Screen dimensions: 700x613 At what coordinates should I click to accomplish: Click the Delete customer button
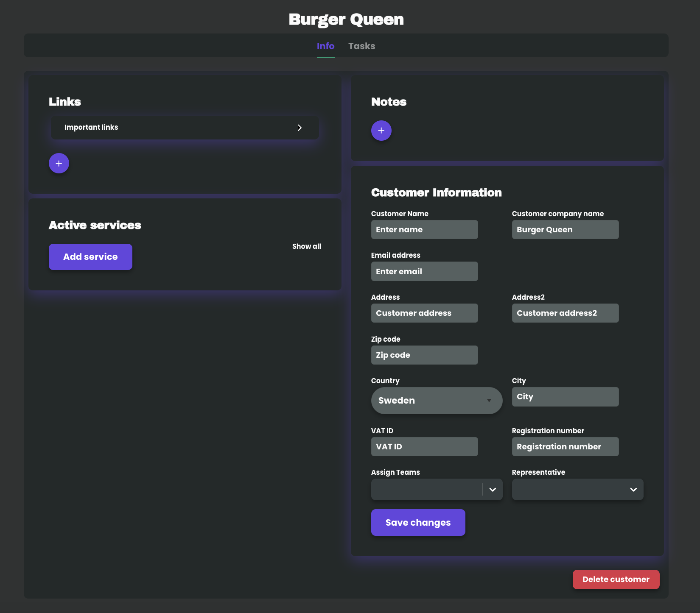(616, 579)
